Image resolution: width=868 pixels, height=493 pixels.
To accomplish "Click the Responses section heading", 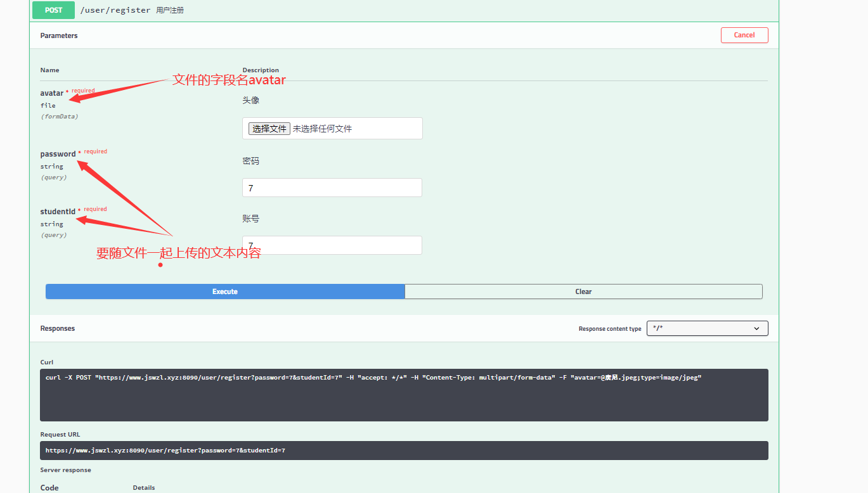I will (x=58, y=328).
